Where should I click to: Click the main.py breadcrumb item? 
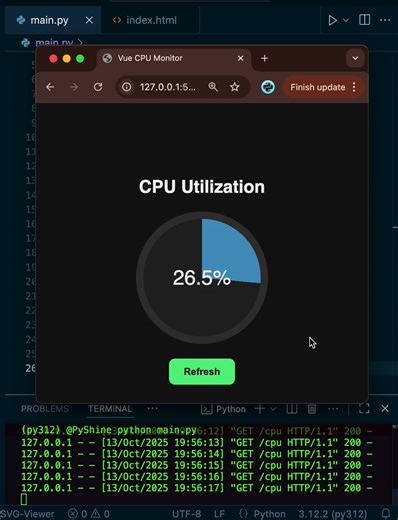click(54, 43)
